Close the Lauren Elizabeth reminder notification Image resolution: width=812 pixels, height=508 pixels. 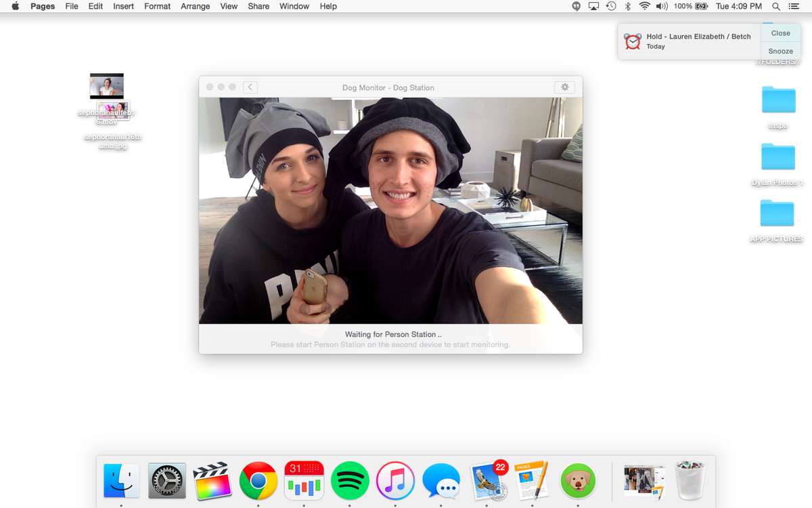(780, 33)
